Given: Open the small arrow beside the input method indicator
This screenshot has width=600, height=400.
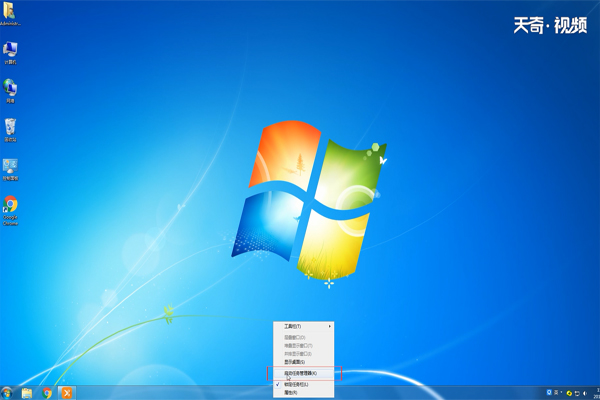Looking at the screenshot, I should (x=561, y=392).
